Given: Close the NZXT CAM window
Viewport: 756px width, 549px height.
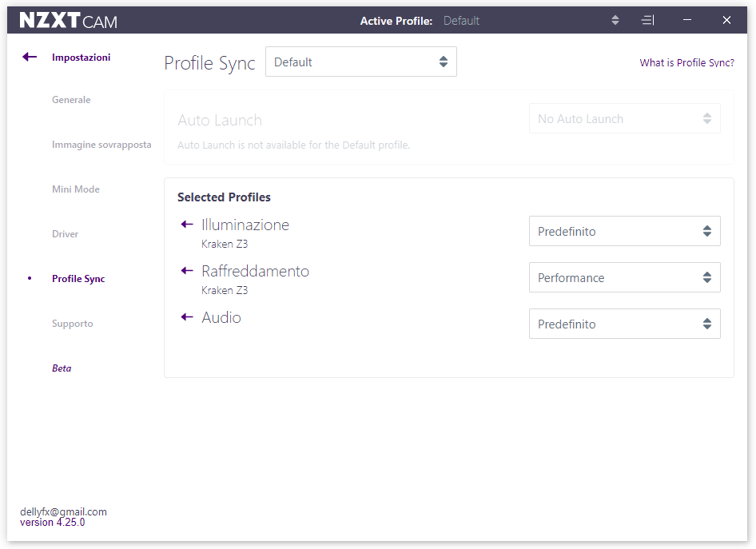Looking at the screenshot, I should (x=726, y=20).
